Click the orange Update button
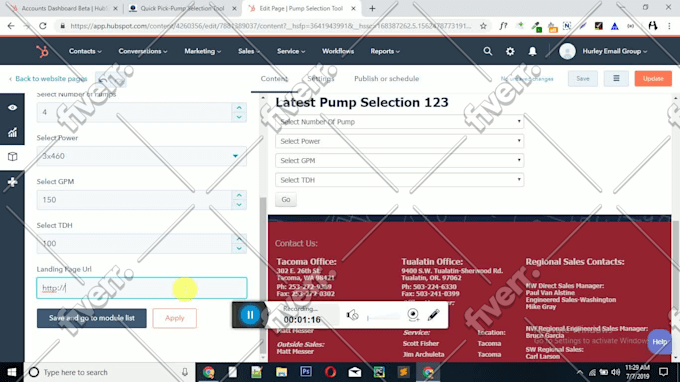680x382 pixels. coord(653,78)
